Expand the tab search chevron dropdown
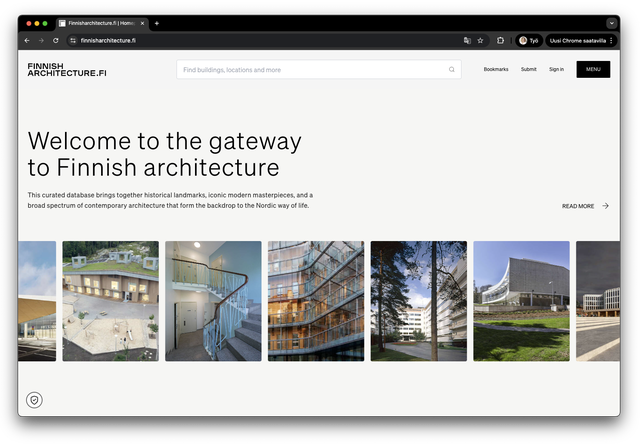Image resolution: width=640 pixels, height=446 pixels. (611, 23)
